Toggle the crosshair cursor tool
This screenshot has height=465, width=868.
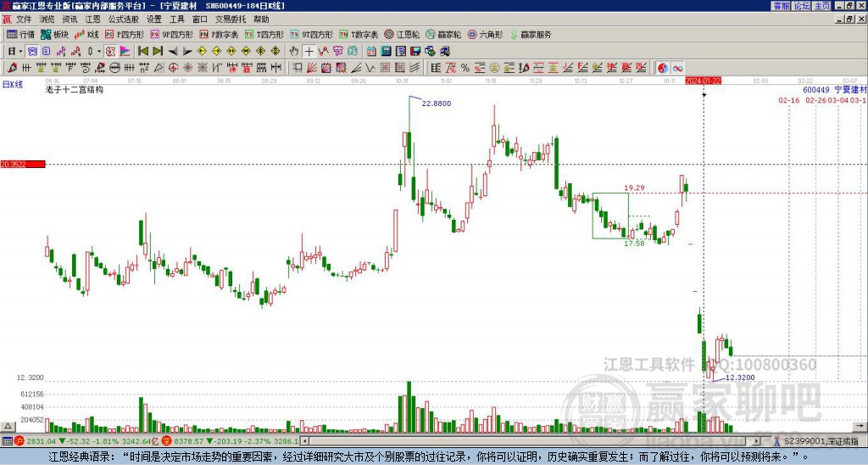(x=309, y=52)
